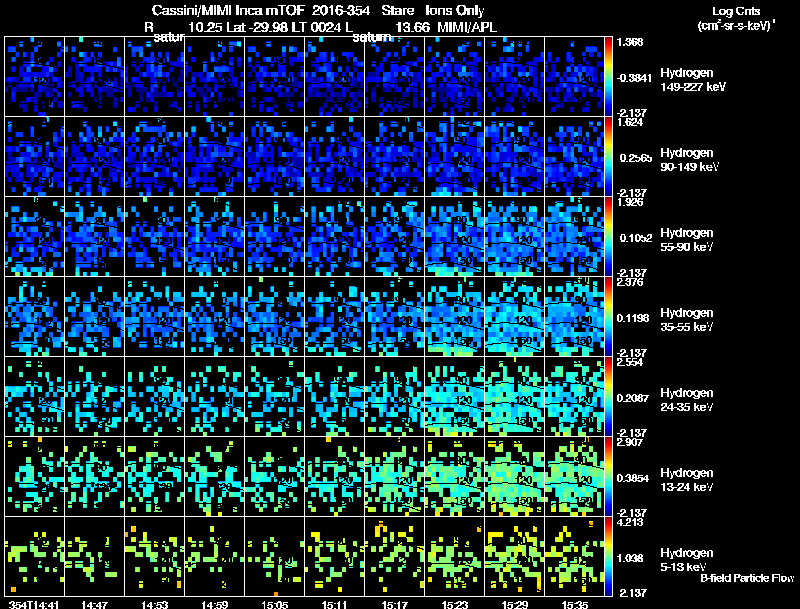This screenshot has width=800, height=609.
Task: Select the Hydrogen 90-149 keV panel at 14:53
Action: (155, 157)
